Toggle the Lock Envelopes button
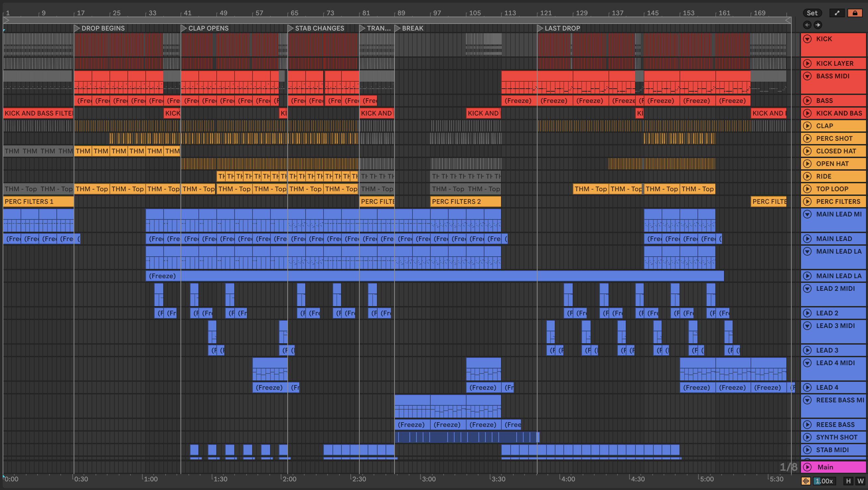 [x=855, y=13]
